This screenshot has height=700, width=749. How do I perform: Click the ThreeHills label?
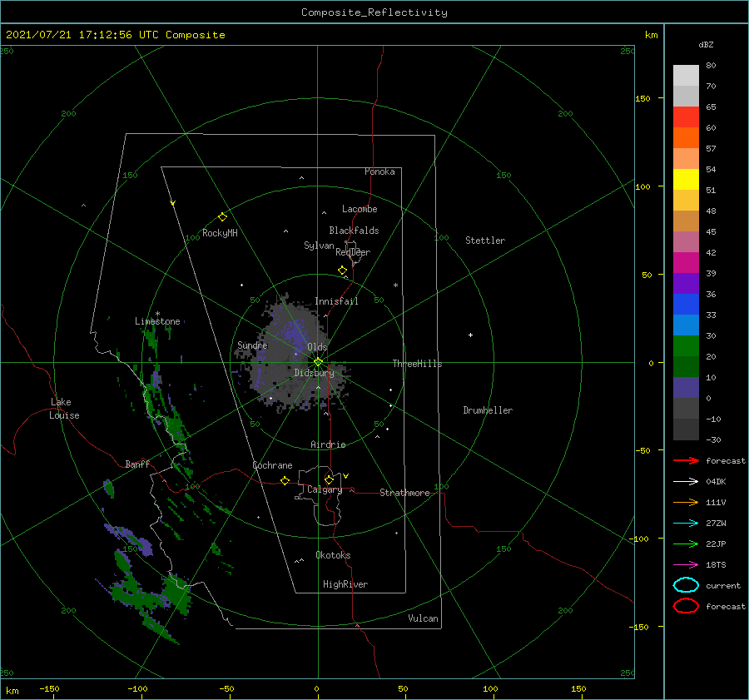[417, 364]
